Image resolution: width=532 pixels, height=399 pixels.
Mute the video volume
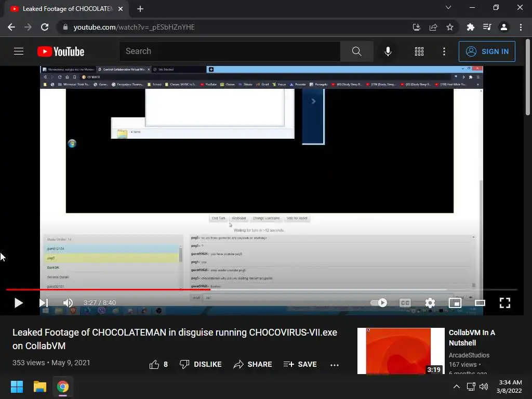68,303
